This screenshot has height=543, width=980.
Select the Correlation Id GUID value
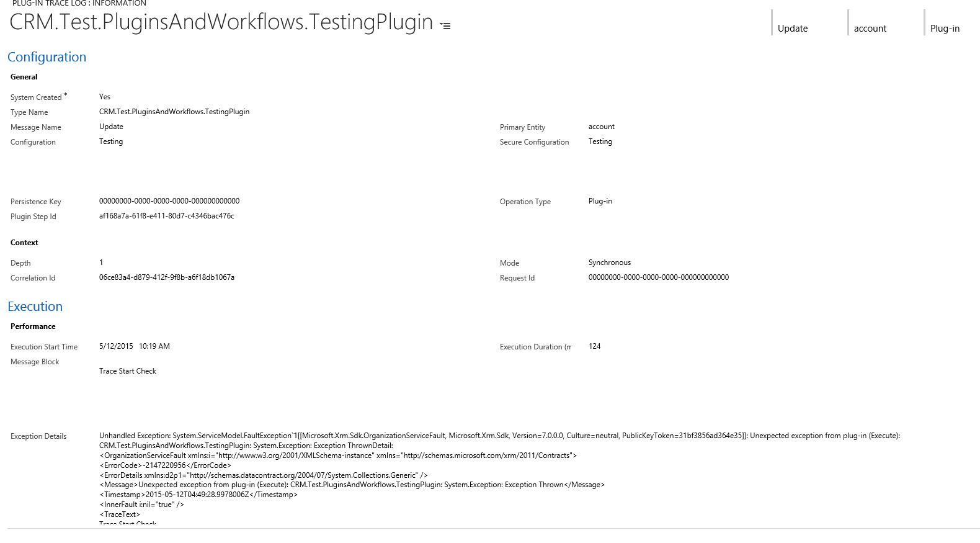[167, 277]
